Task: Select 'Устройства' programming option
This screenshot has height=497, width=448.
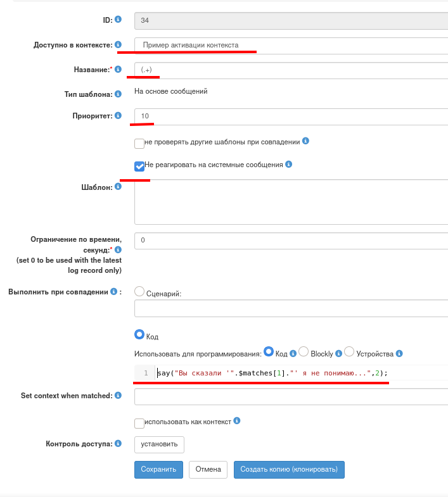Action: tap(349, 351)
